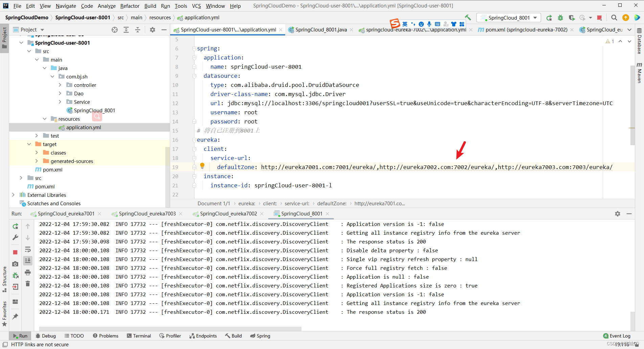The image size is (644, 349).
Task: Rerun SpringCloud_8001 from Run panel
Action: pos(15,226)
